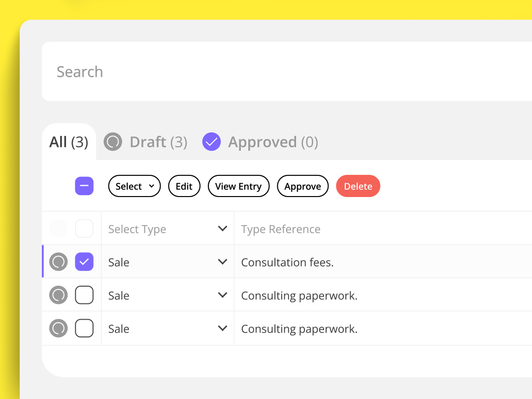Expand the Sale dropdown chevron on the last row
Viewport: 532px width, 399px height.
(x=223, y=328)
